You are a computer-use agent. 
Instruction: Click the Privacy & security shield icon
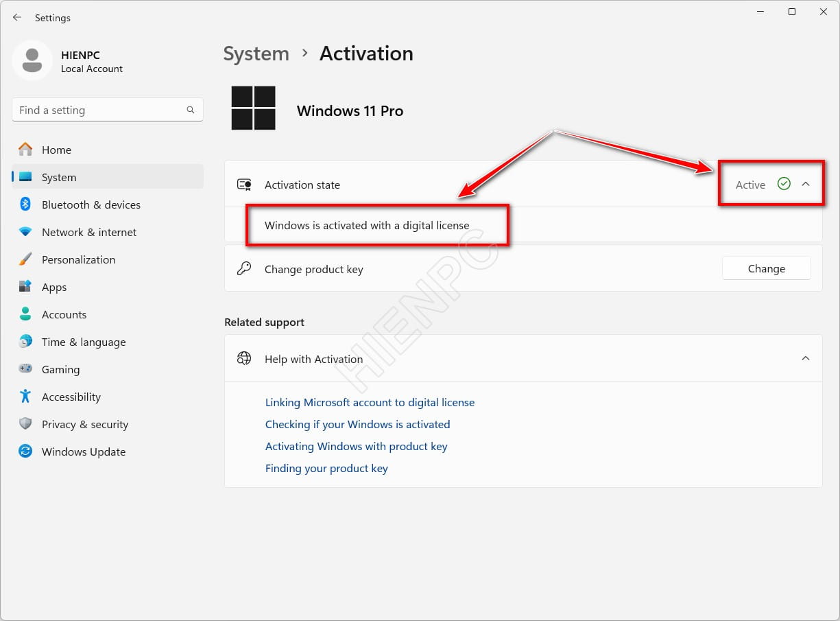[25, 424]
